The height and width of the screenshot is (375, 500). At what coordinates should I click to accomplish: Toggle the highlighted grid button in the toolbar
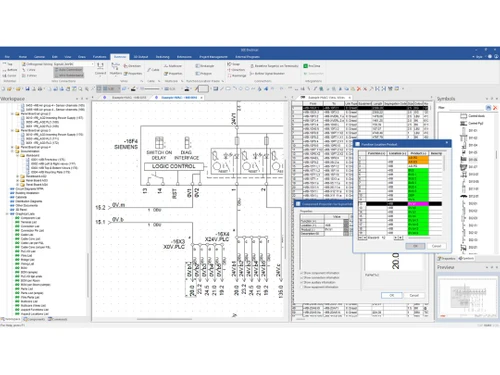(x=99, y=89)
